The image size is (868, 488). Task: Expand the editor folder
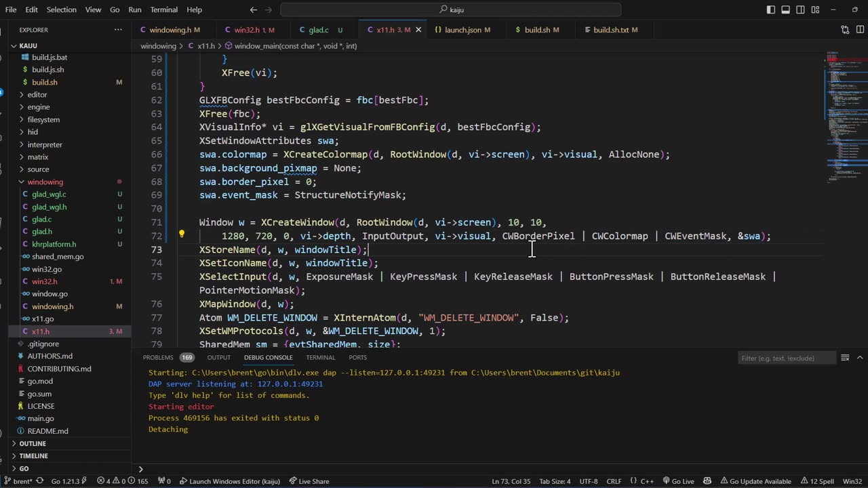pos(37,94)
